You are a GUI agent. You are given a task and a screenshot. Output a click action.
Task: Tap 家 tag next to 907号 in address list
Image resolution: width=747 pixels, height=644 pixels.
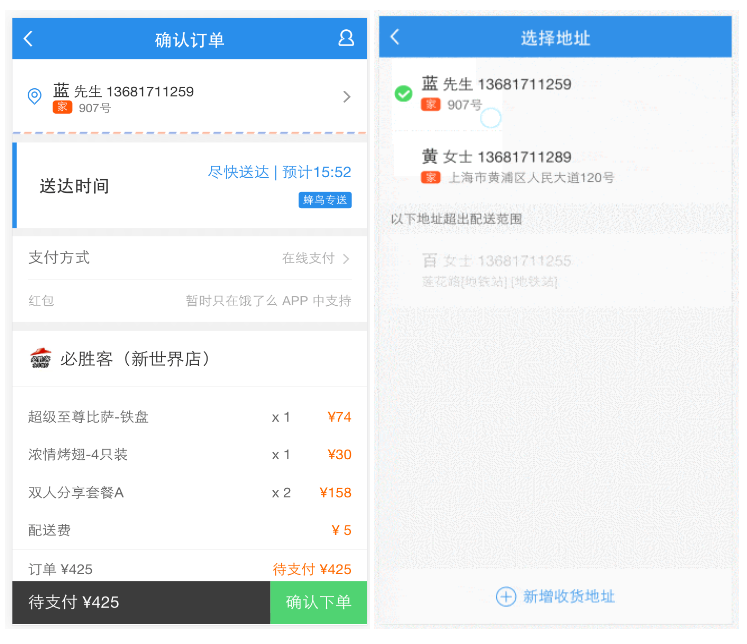click(431, 104)
